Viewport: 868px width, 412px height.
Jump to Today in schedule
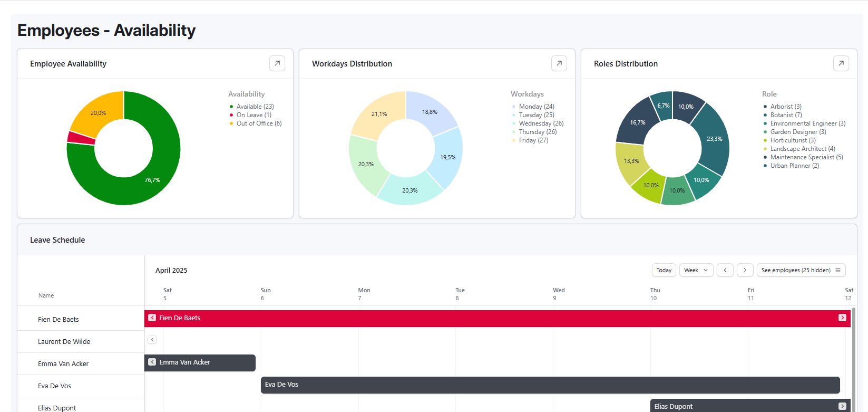[x=664, y=270]
